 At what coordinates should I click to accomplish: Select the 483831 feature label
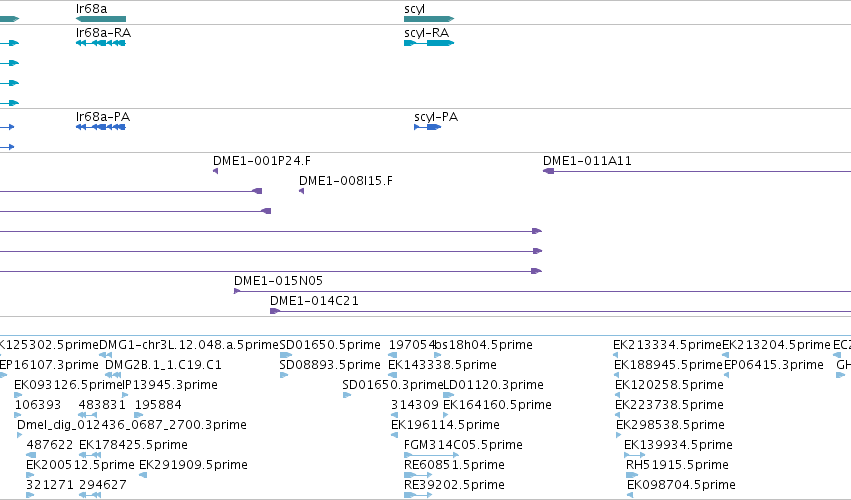point(102,405)
